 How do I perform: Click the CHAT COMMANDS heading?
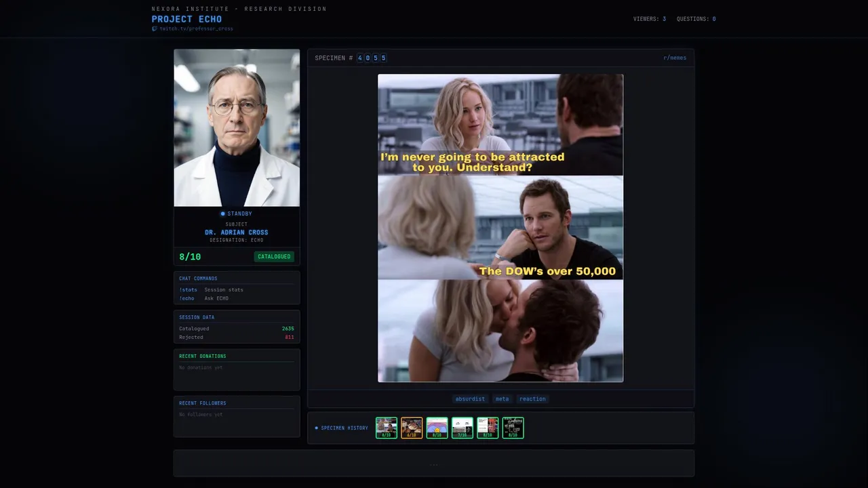[198, 279]
